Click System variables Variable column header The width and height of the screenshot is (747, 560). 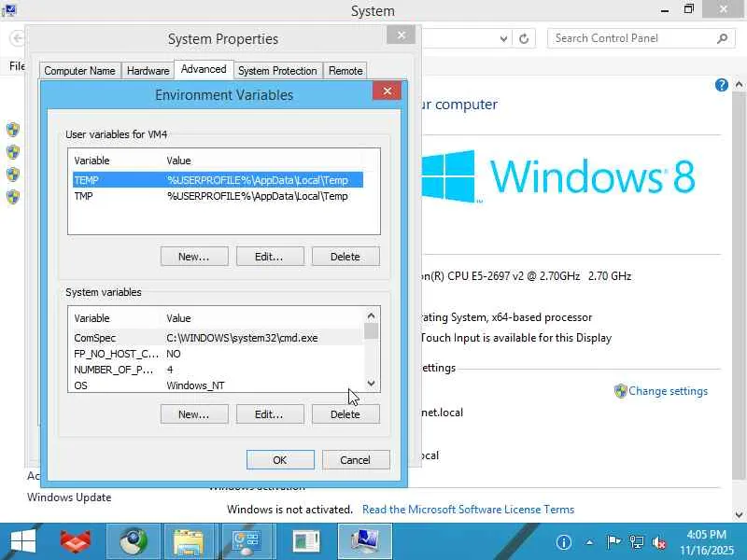click(116, 318)
